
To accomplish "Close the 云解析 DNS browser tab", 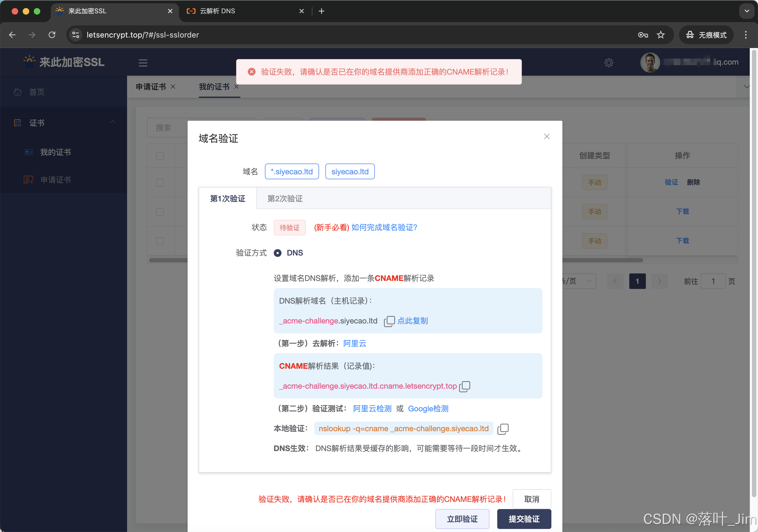I will 301,11.
